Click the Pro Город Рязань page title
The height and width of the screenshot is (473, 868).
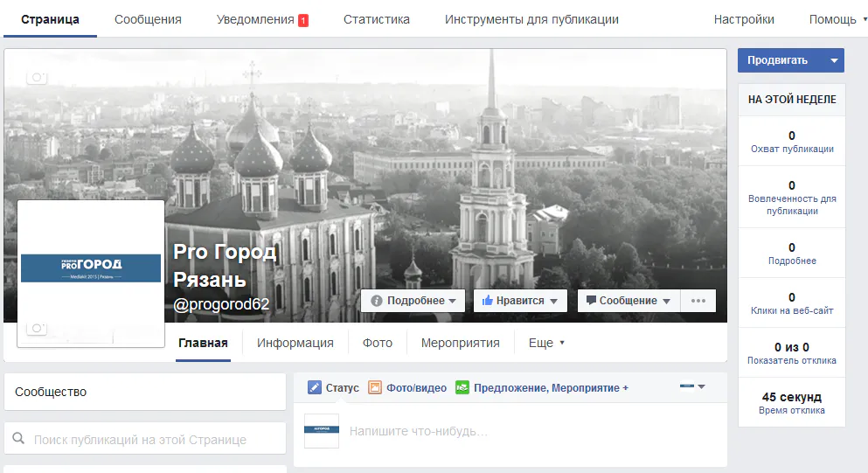(225, 265)
